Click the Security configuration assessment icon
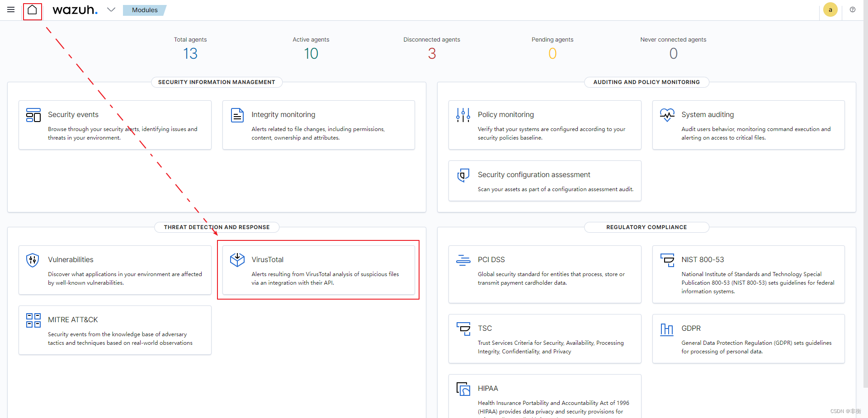The height and width of the screenshot is (418, 868). pyautogui.click(x=463, y=175)
